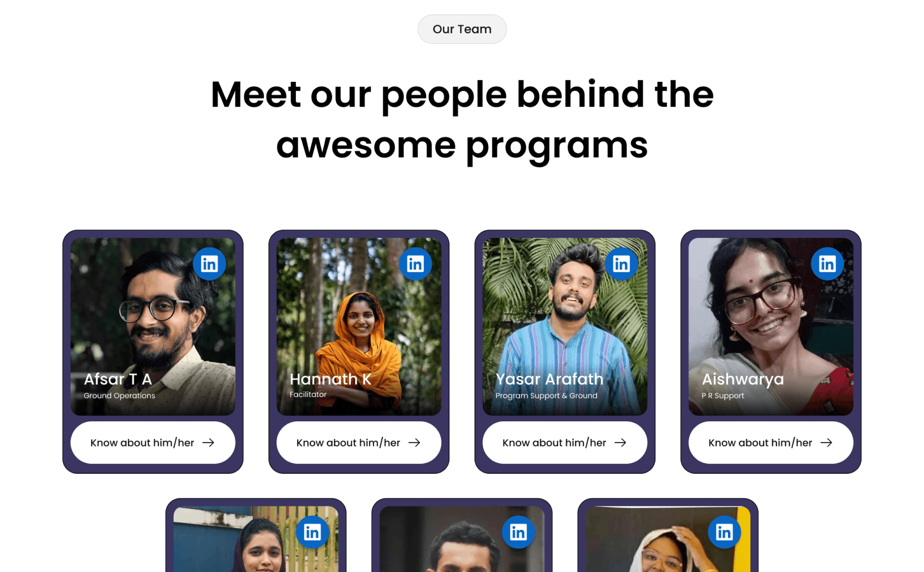
Task: Select Hannath K's photo card
Action: click(359, 326)
